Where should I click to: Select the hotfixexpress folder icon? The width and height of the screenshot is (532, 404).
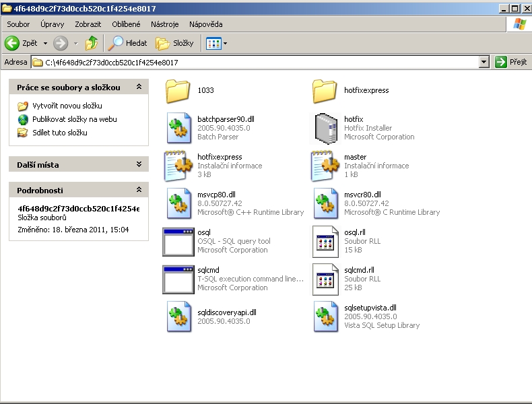(325, 91)
